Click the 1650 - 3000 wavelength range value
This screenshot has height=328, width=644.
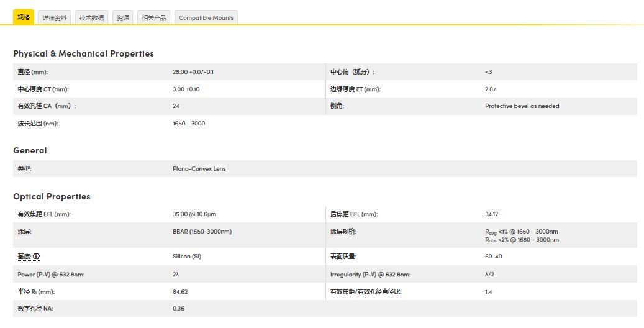(x=189, y=124)
